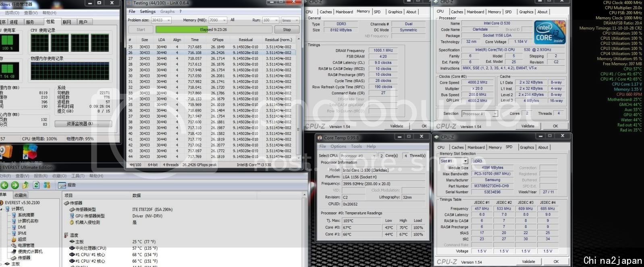Click OK in the CPU-Z SPD window

point(556,261)
